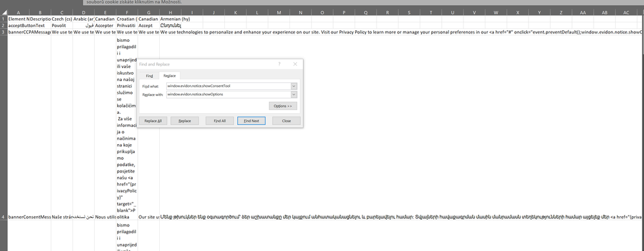Close the Find and Replace dialog with X
This screenshot has width=644, height=251.
coord(295,64)
